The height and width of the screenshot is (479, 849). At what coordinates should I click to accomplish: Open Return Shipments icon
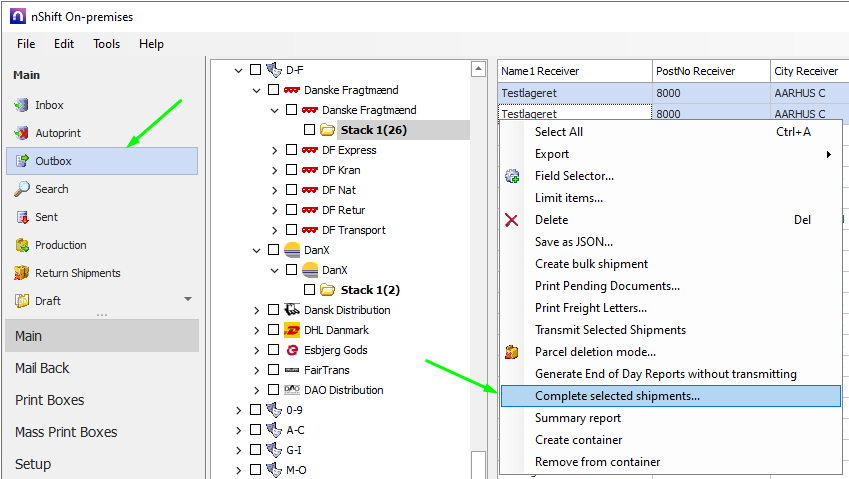tap(22, 273)
